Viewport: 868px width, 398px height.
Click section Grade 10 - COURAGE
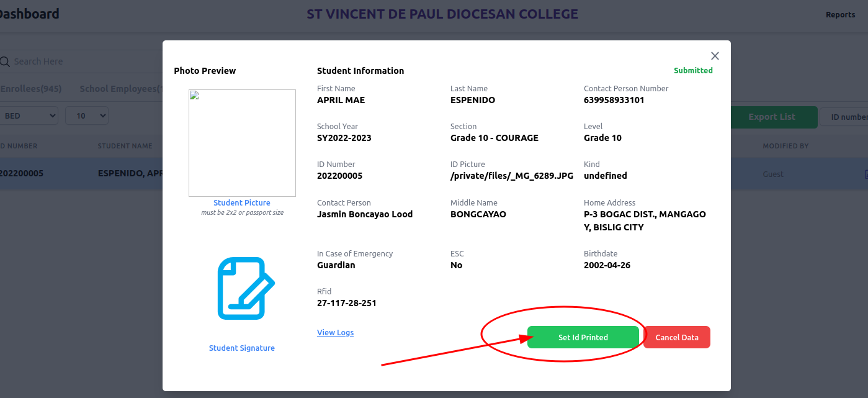pyautogui.click(x=494, y=138)
